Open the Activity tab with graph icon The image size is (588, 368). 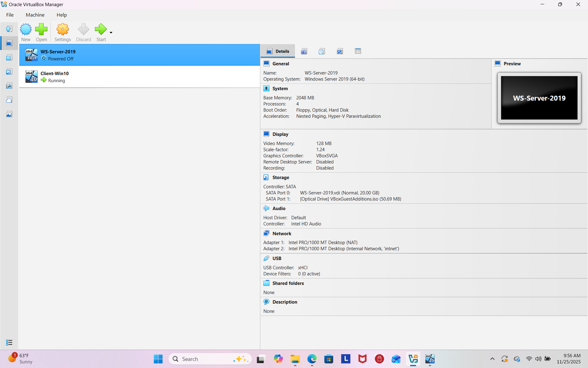point(340,51)
